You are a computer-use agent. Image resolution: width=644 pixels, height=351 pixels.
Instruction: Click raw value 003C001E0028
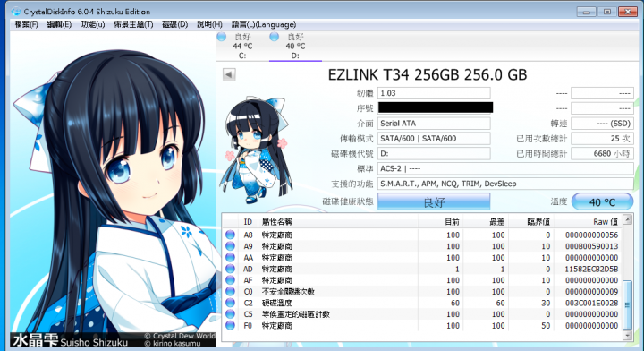[x=591, y=303]
